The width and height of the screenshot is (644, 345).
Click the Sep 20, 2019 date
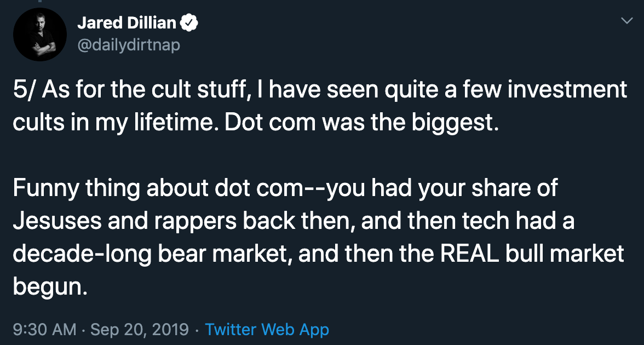pyautogui.click(x=140, y=330)
